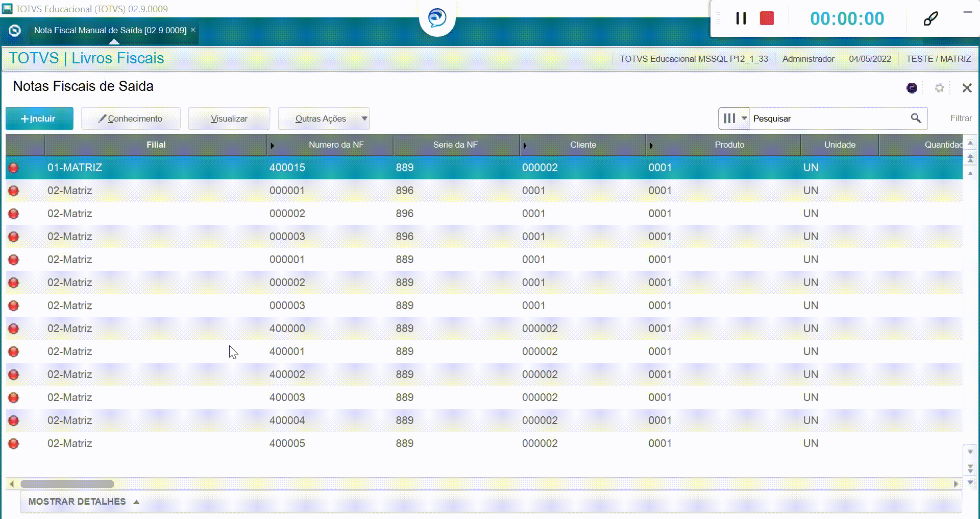
Task: Click the single down arrow of grid scrollbar
Action: [970, 452]
